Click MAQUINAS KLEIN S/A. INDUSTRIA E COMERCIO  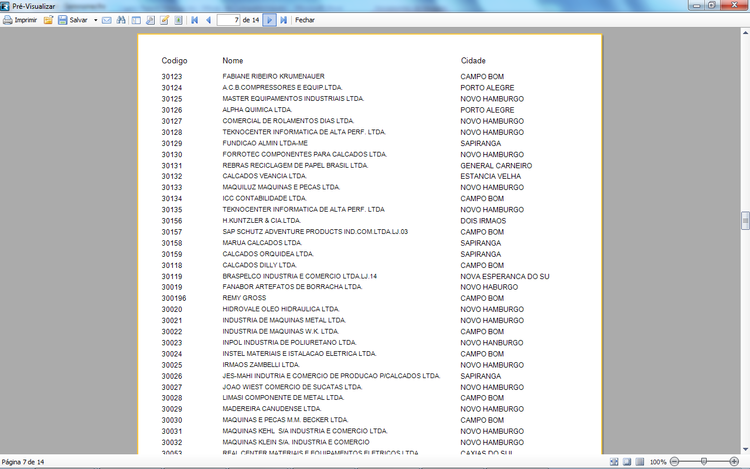point(296,442)
